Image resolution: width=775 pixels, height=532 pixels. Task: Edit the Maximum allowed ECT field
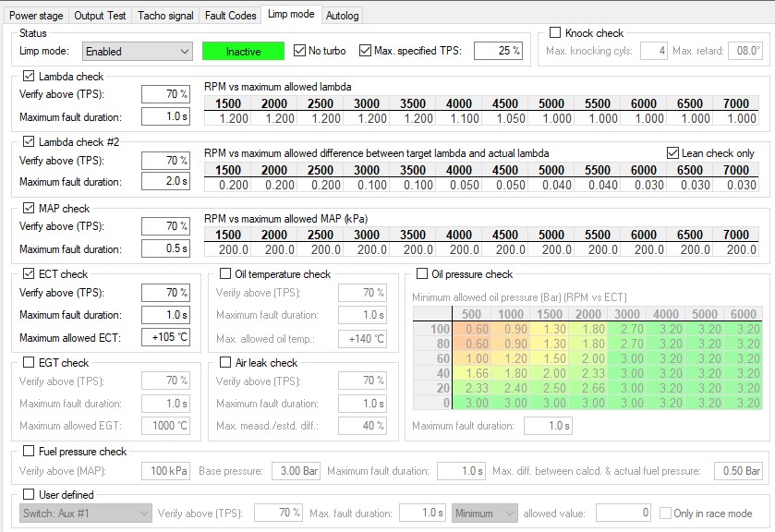[165, 337]
